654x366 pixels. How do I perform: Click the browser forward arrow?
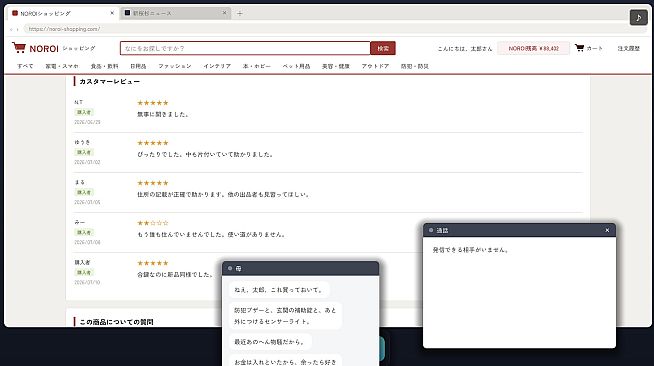(17, 29)
